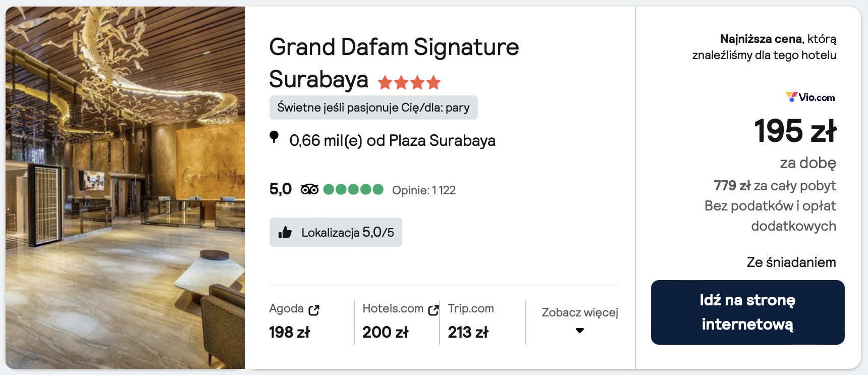Click the Hotels.com external link icon
This screenshot has height=375, width=868.
[x=433, y=310]
